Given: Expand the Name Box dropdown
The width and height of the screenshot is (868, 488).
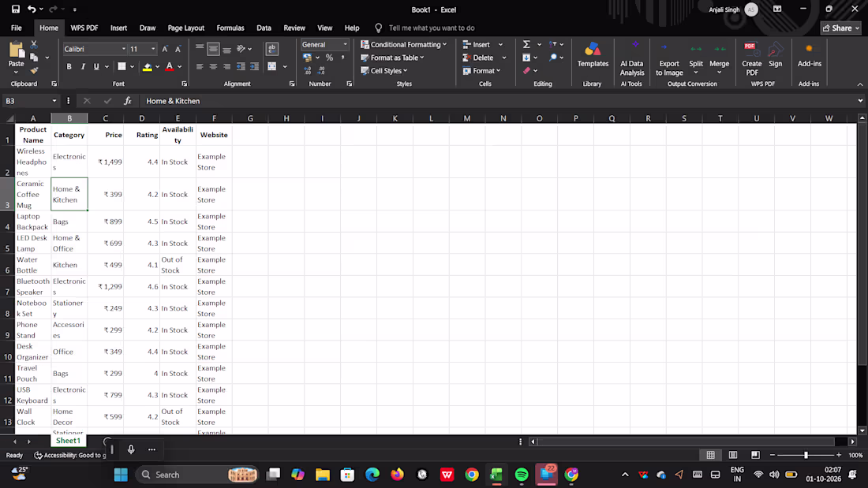Looking at the screenshot, I should tap(54, 101).
